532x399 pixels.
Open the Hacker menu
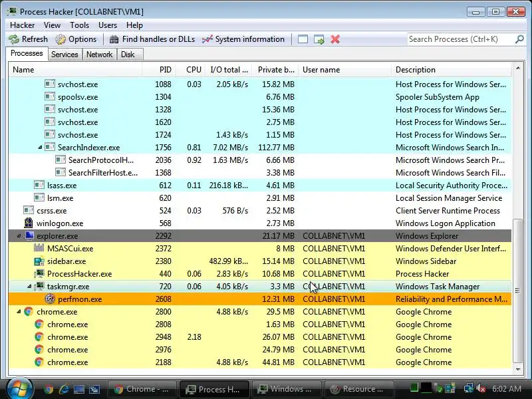(x=23, y=25)
